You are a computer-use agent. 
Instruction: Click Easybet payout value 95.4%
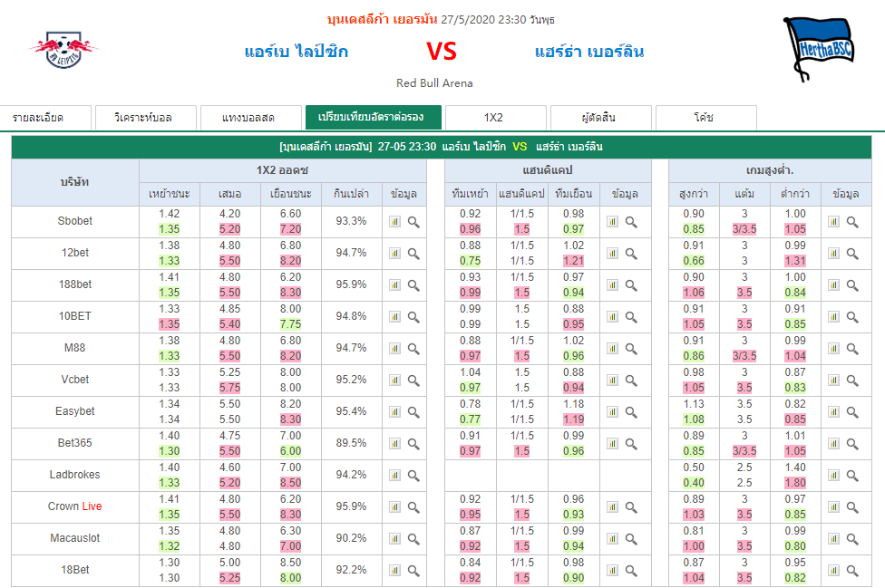pos(351,411)
